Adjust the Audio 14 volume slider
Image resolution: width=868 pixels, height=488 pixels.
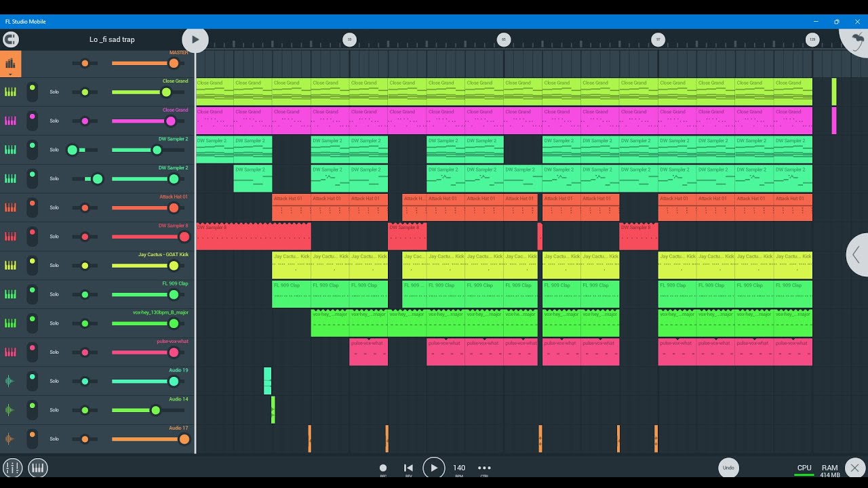tap(148, 410)
